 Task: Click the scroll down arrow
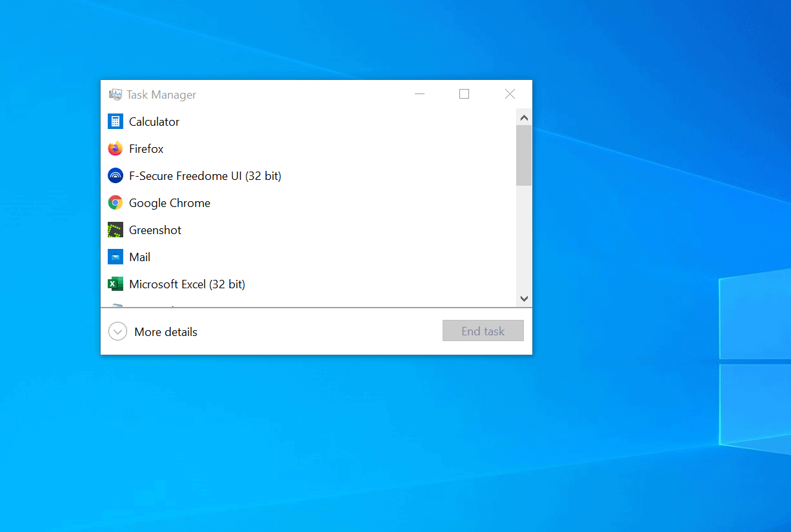[524, 299]
